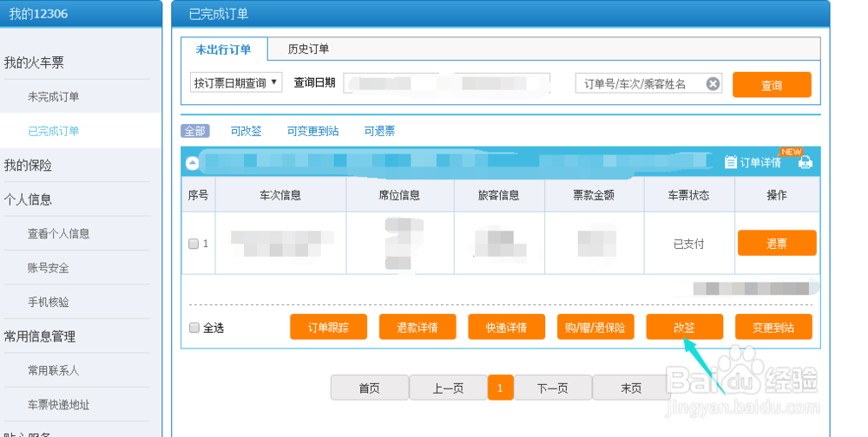Viewport: 868px width, 437px height.
Task: Click the 快递详情 button
Action: coord(507,327)
